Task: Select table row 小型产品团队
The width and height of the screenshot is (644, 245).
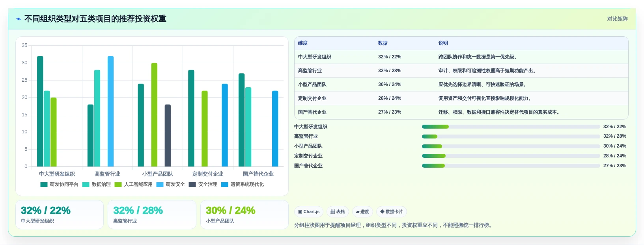Action: point(461,84)
